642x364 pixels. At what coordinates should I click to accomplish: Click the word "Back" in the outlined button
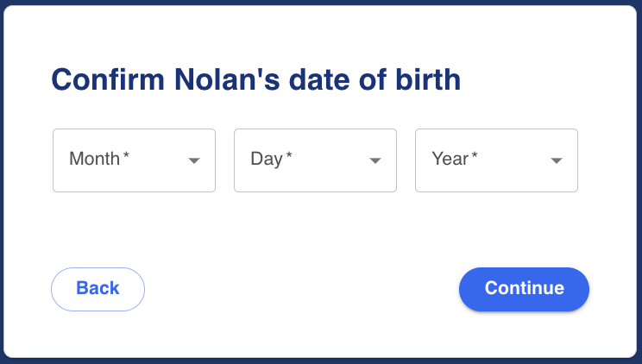point(98,288)
